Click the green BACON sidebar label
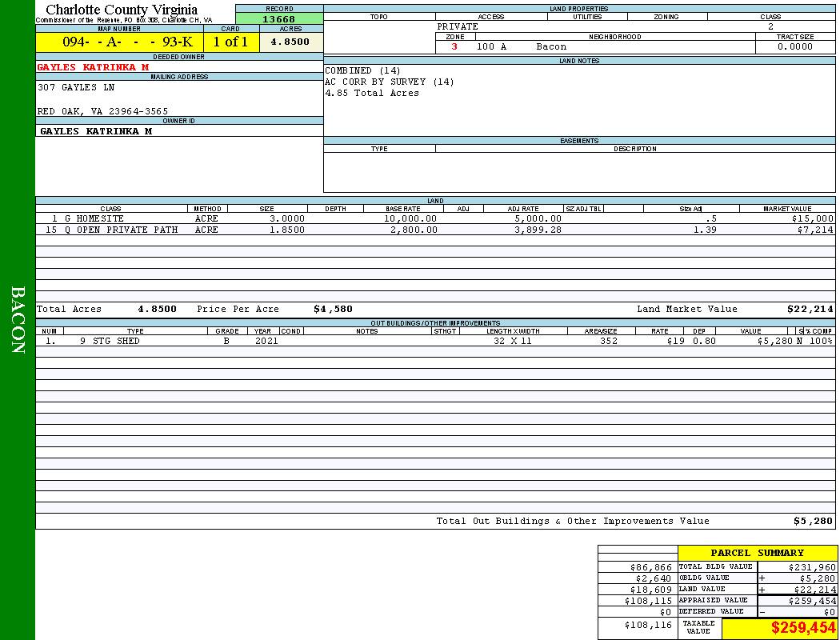840x640 pixels. pyautogui.click(x=18, y=320)
